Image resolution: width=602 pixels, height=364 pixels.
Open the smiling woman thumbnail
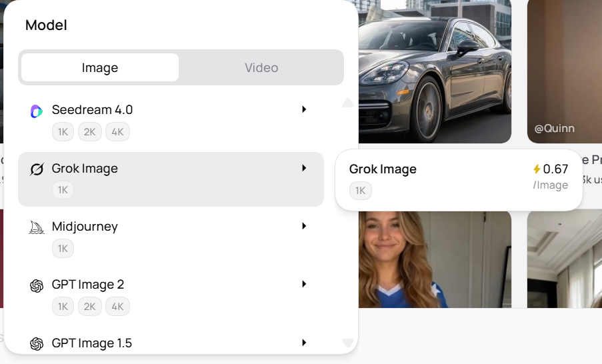[435, 259]
